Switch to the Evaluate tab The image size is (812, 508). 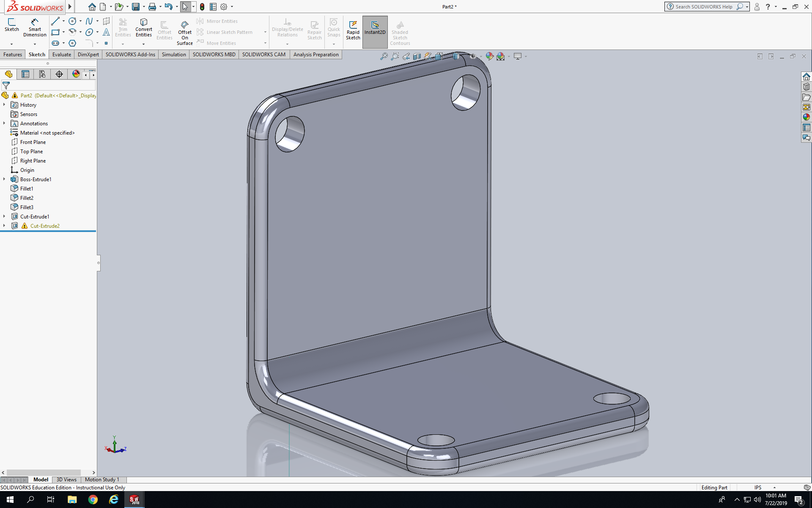tap(62, 55)
